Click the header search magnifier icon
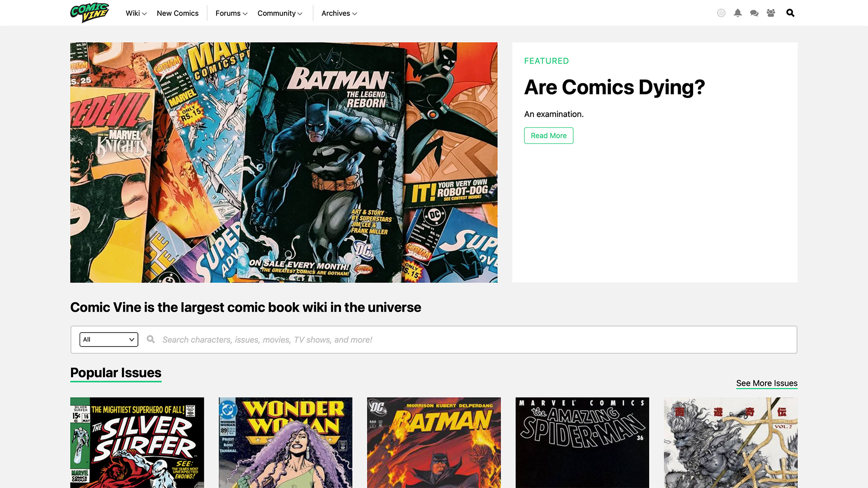Viewport: 868px width, 488px height. 790,13
